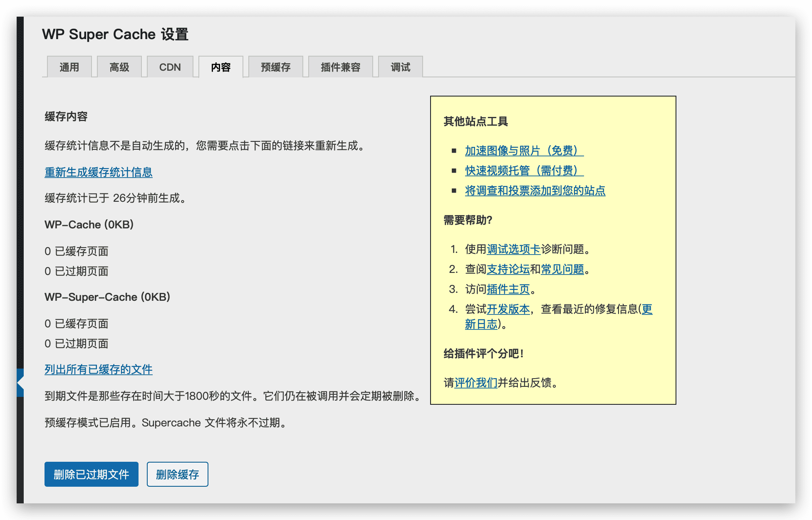
Task: Open 快速视频托管（需付费） link
Action: coord(524,171)
